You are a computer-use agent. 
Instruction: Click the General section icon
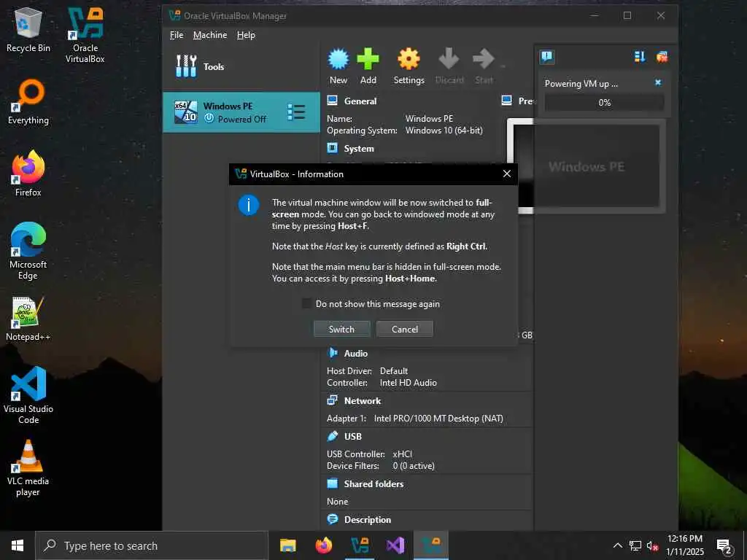coord(333,101)
